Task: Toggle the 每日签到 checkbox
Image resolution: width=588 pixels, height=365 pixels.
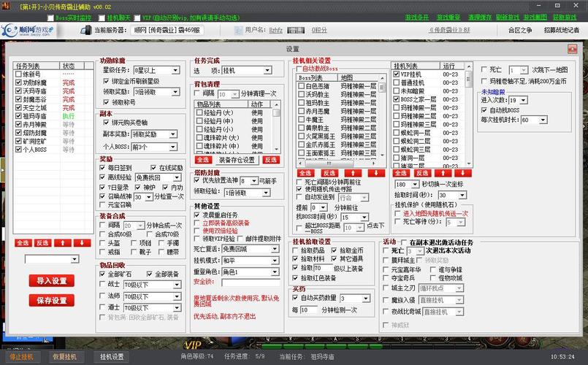Action: 103,168
